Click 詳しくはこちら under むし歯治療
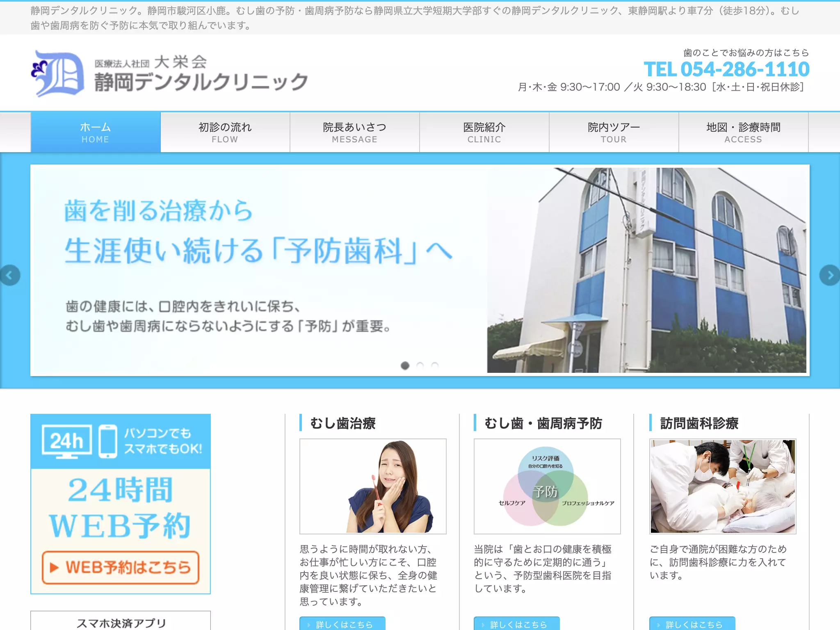This screenshot has width=840, height=630. [x=342, y=624]
